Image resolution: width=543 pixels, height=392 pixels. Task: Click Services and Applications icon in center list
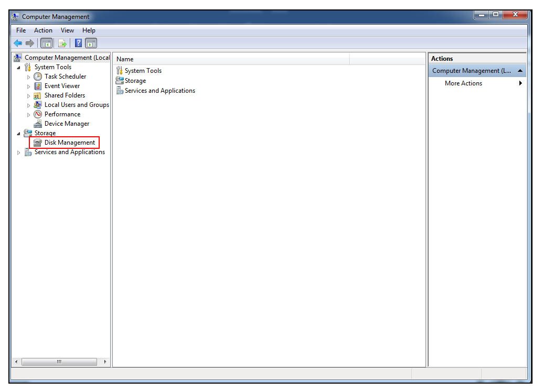[120, 91]
